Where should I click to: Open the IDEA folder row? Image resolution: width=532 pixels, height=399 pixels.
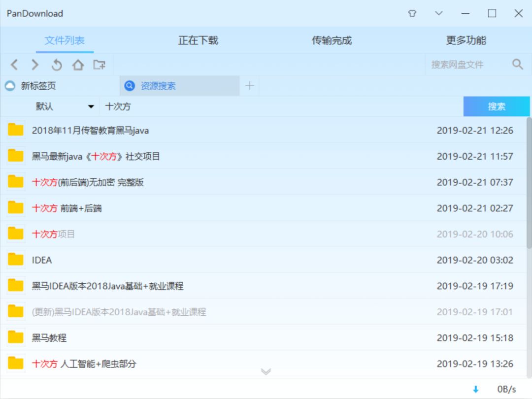[263, 260]
